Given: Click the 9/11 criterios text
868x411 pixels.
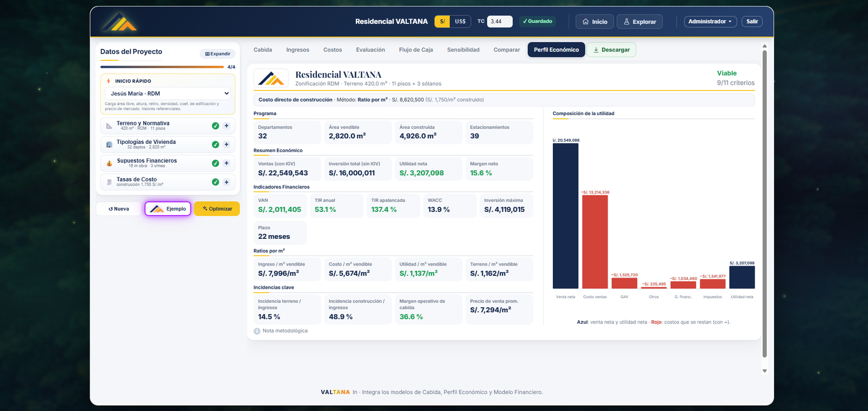Looking at the screenshot, I should 736,83.
